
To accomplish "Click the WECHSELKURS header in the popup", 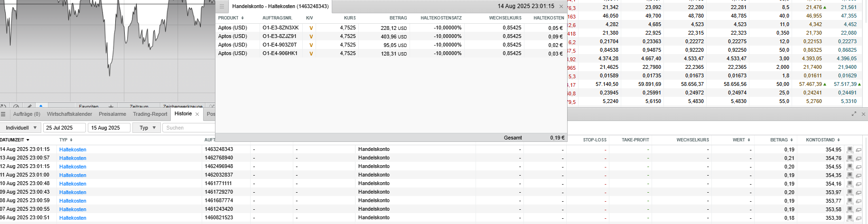I will 505,18.
